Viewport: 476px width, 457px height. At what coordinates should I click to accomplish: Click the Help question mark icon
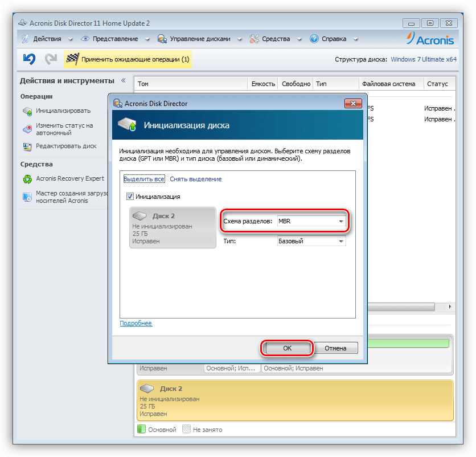(314, 39)
